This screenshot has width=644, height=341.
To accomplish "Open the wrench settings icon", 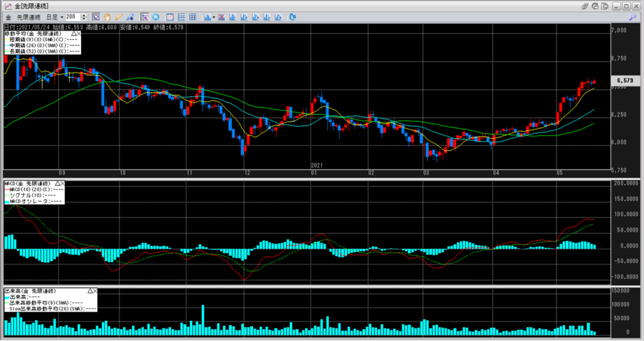I will (x=633, y=16).
